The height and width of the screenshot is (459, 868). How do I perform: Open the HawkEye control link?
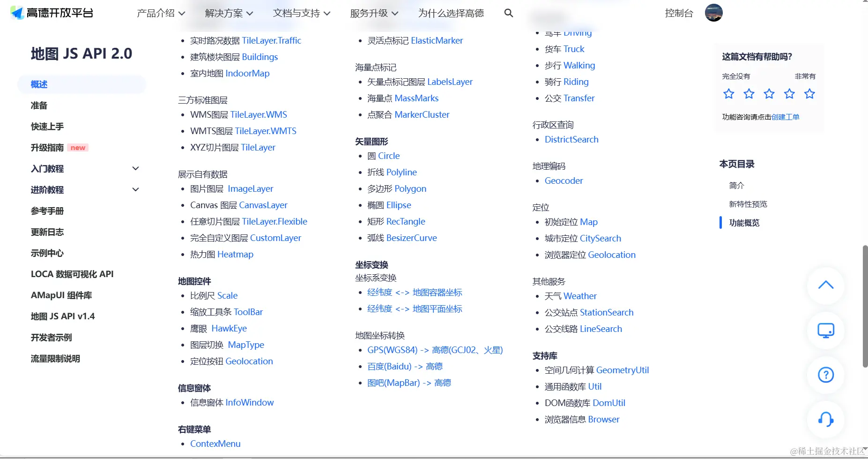pos(229,328)
